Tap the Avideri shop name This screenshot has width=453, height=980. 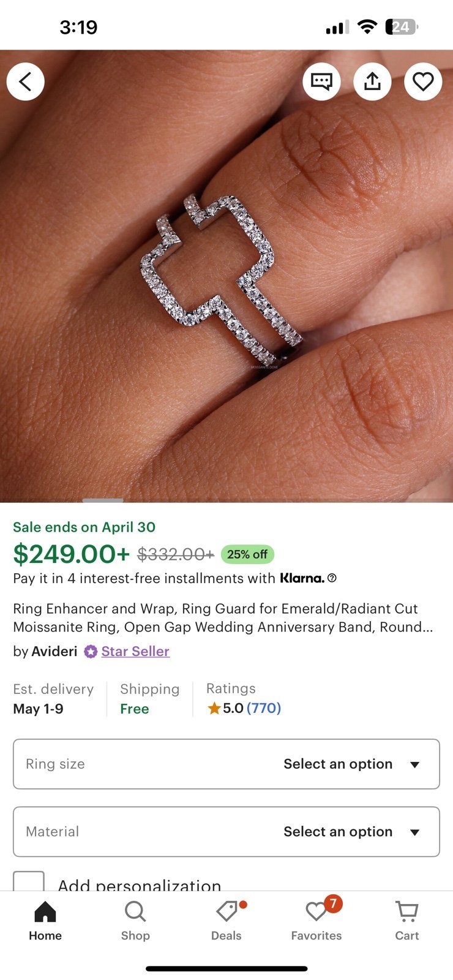[54, 651]
